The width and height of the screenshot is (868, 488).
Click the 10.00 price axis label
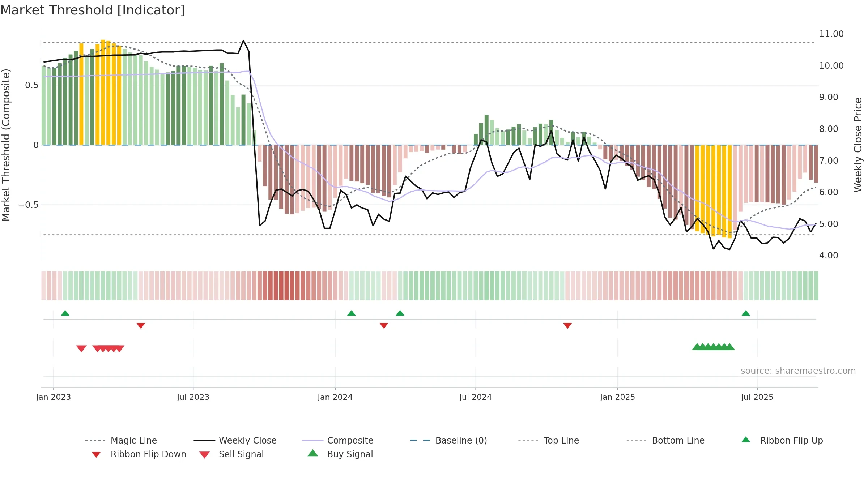click(831, 66)
